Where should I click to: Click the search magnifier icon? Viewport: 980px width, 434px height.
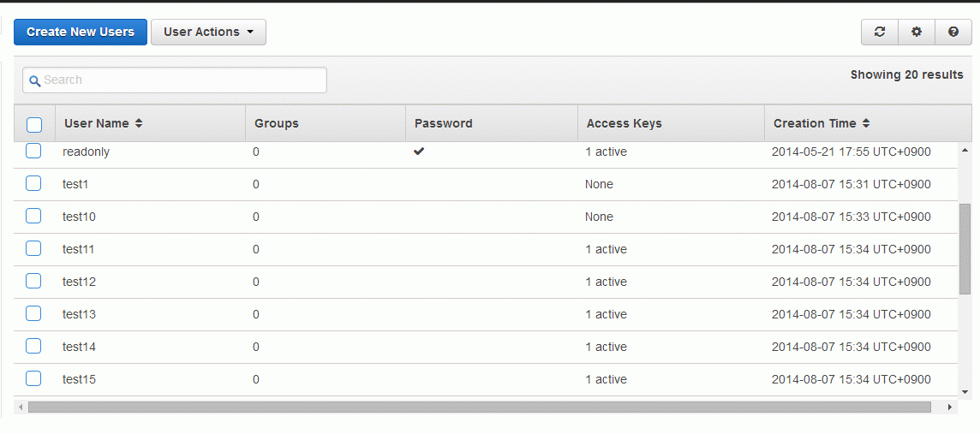tap(35, 81)
